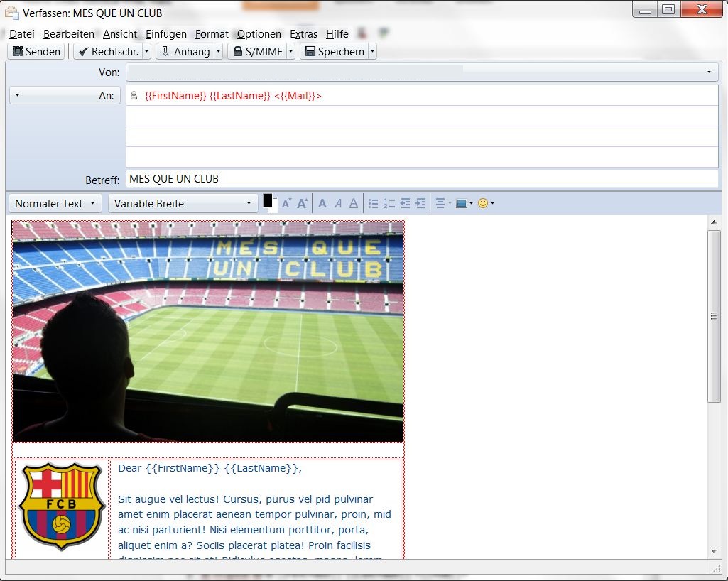This screenshot has height=581, width=728.
Task: Click the Senden button
Action: click(x=36, y=52)
